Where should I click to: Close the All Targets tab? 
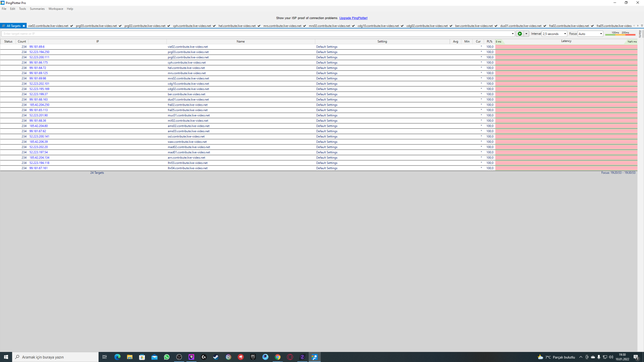24,26
